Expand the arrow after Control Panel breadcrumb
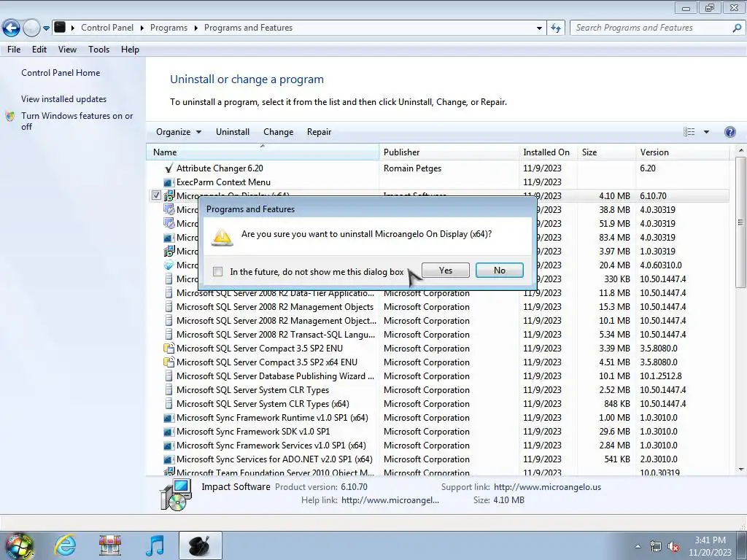 click(142, 28)
